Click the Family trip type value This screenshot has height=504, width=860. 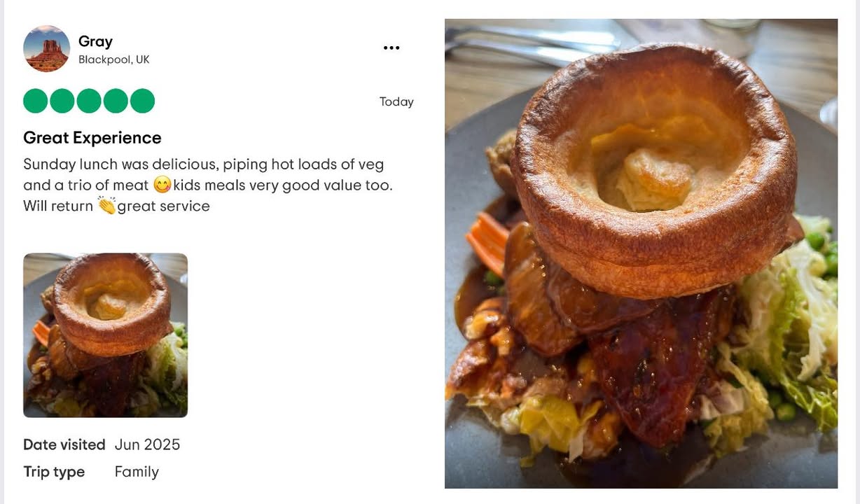137,472
